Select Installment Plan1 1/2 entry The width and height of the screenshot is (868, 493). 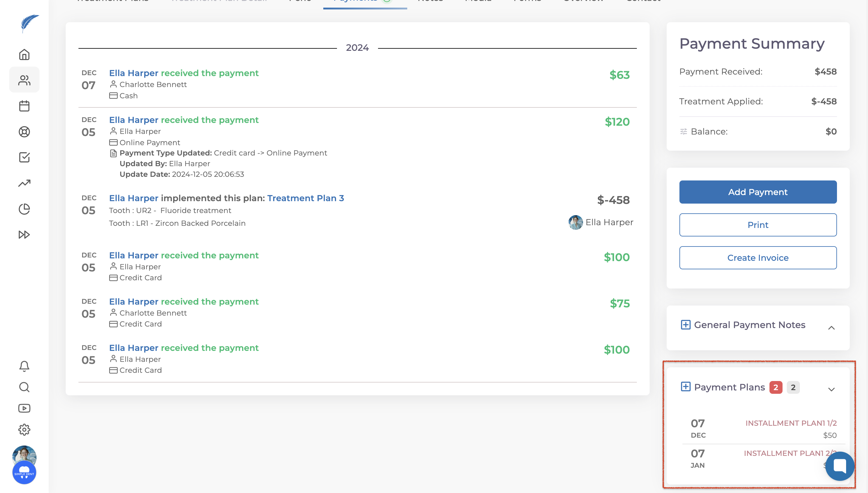click(x=790, y=423)
